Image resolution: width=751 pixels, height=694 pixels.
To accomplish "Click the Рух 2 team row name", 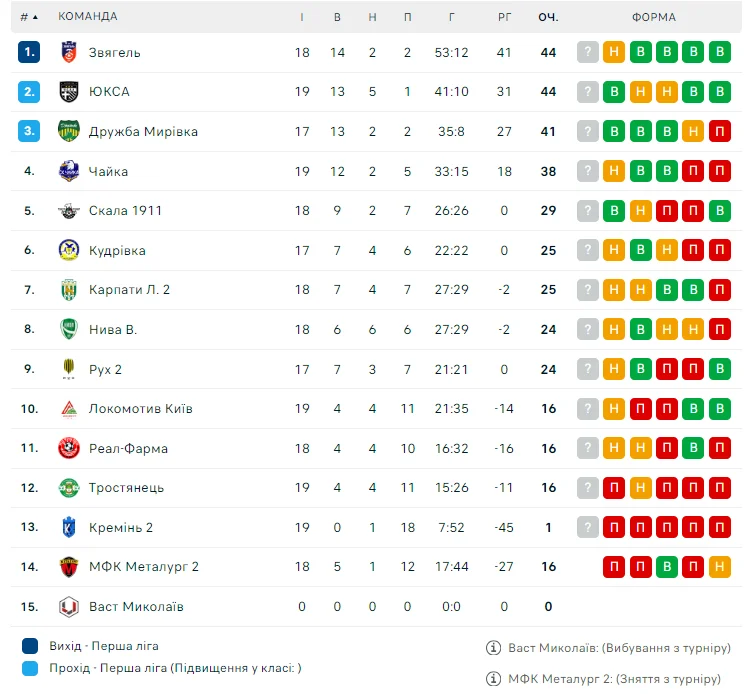I will (105, 369).
